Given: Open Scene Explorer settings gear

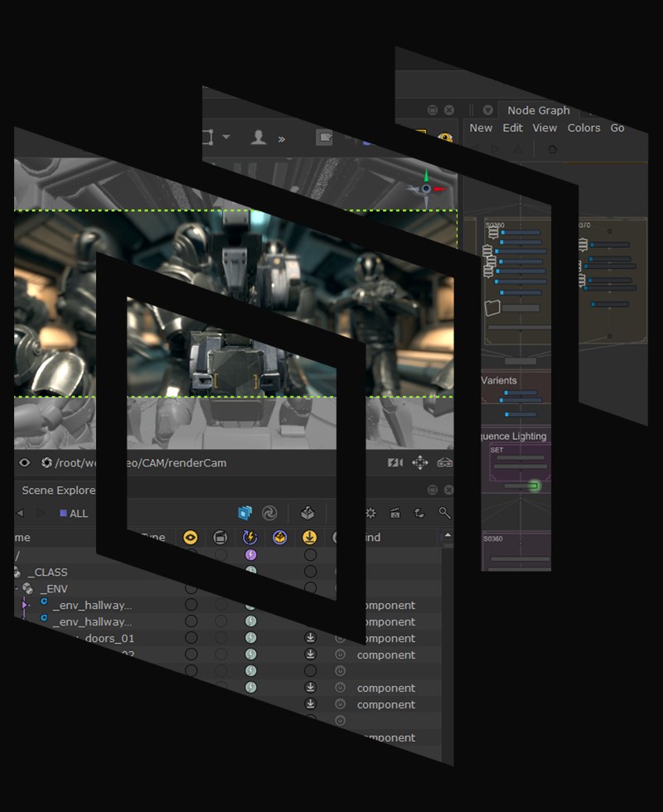Looking at the screenshot, I should pyautogui.click(x=370, y=513).
